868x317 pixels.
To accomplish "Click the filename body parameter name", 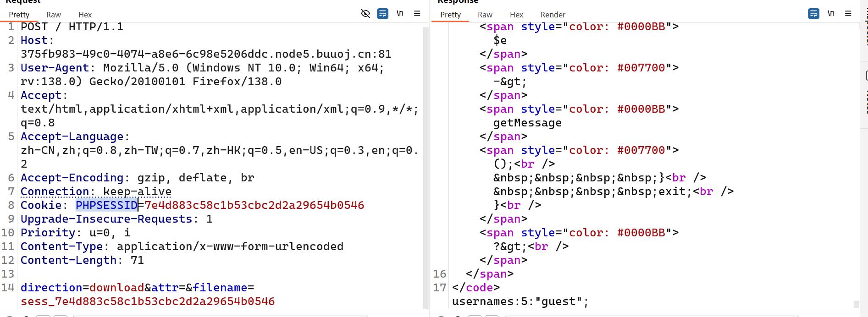I will pyautogui.click(x=220, y=288).
